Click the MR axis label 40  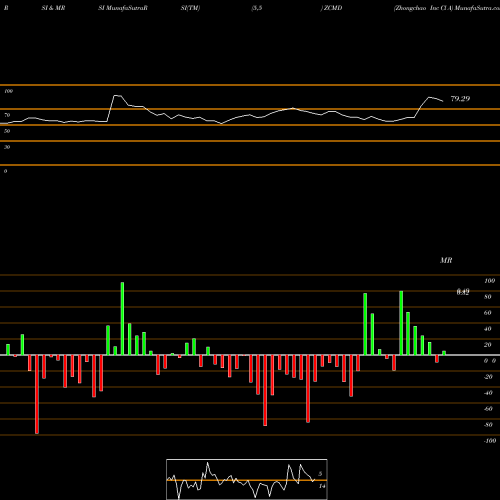pyautogui.click(x=488, y=329)
